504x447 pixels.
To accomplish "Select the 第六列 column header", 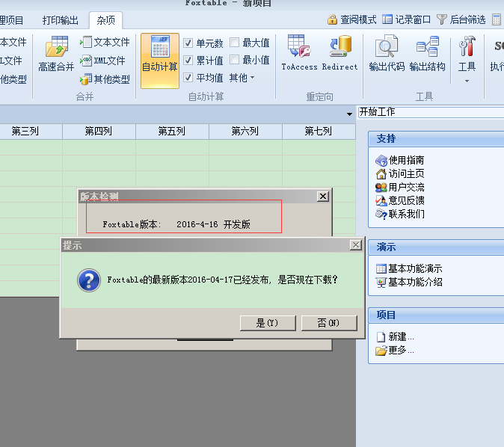I will [245, 131].
